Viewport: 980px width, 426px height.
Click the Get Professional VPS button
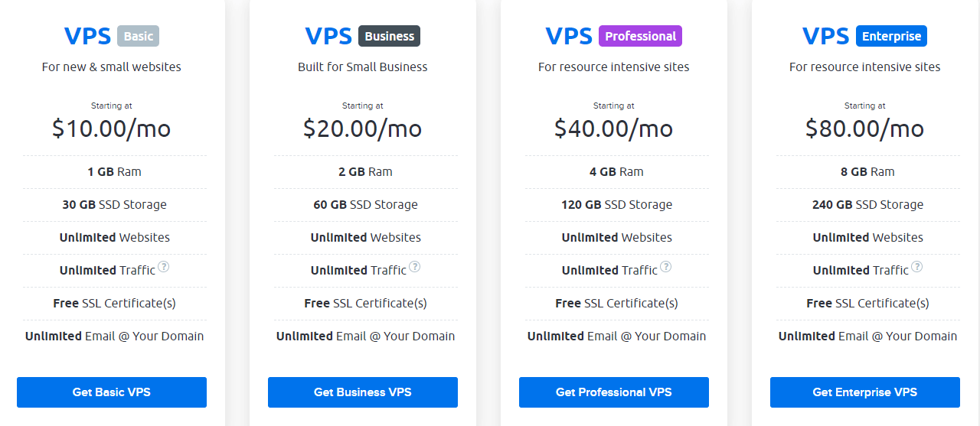pyautogui.click(x=614, y=392)
